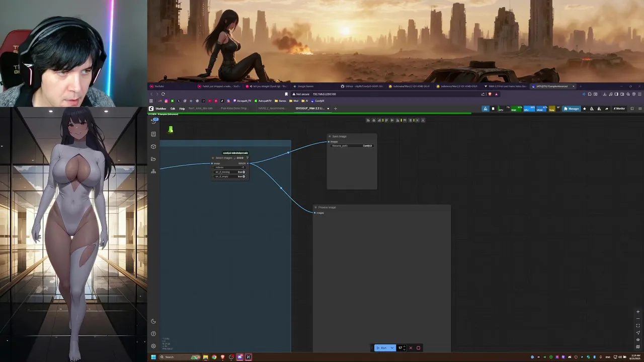Click the Monitor button
This screenshot has width=644, height=362.
click(x=619, y=109)
